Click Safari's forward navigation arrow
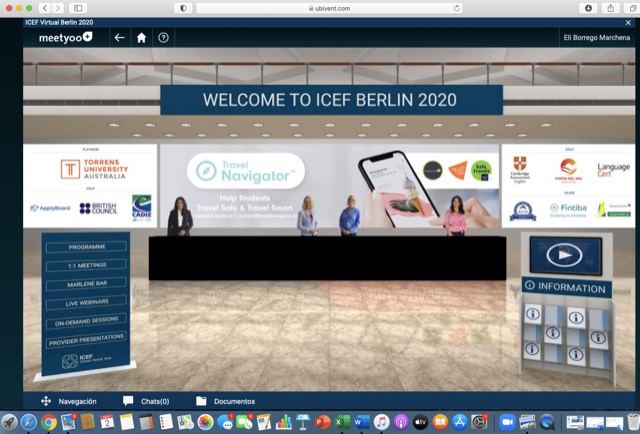This screenshot has width=640, height=434. pos(58,8)
